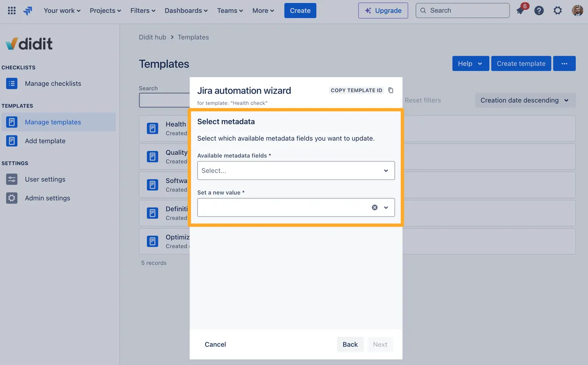Image resolution: width=588 pixels, height=365 pixels.
Task: Clear the new value field using X icon
Action: click(375, 208)
